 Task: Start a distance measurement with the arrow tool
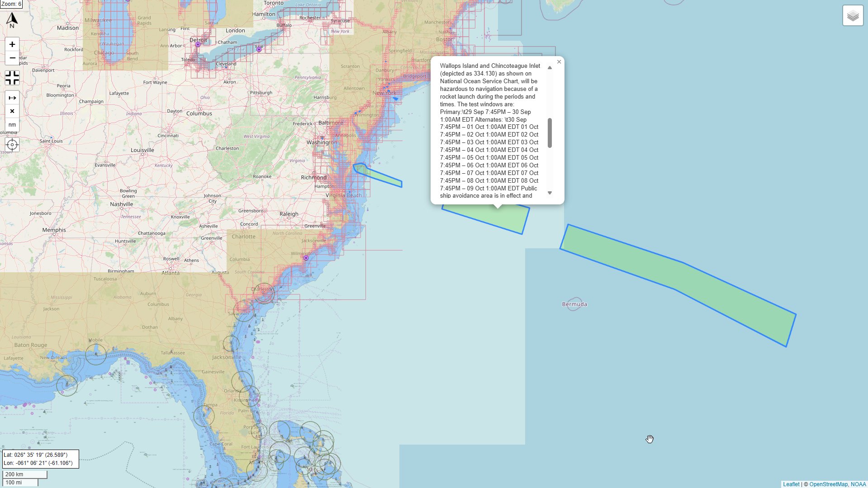click(12, 98)
